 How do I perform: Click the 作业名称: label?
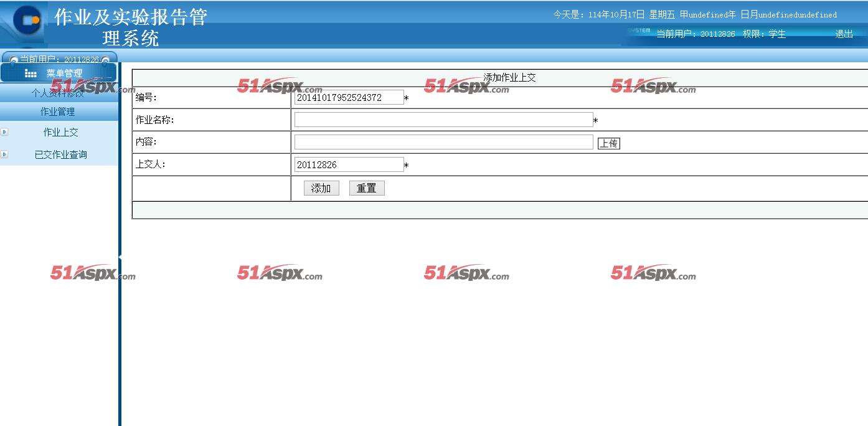click(x=154, y=120)
